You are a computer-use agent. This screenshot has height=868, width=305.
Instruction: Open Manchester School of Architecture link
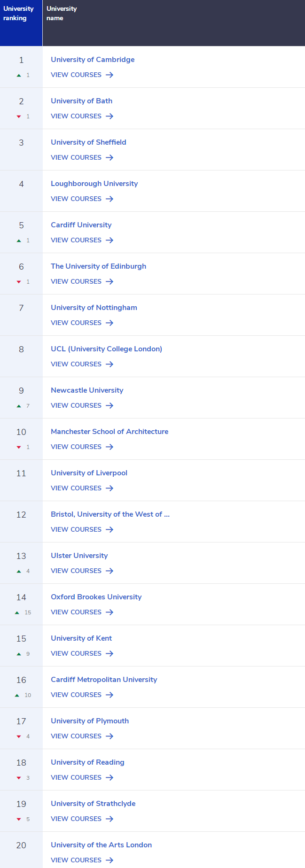pos(109,432)
